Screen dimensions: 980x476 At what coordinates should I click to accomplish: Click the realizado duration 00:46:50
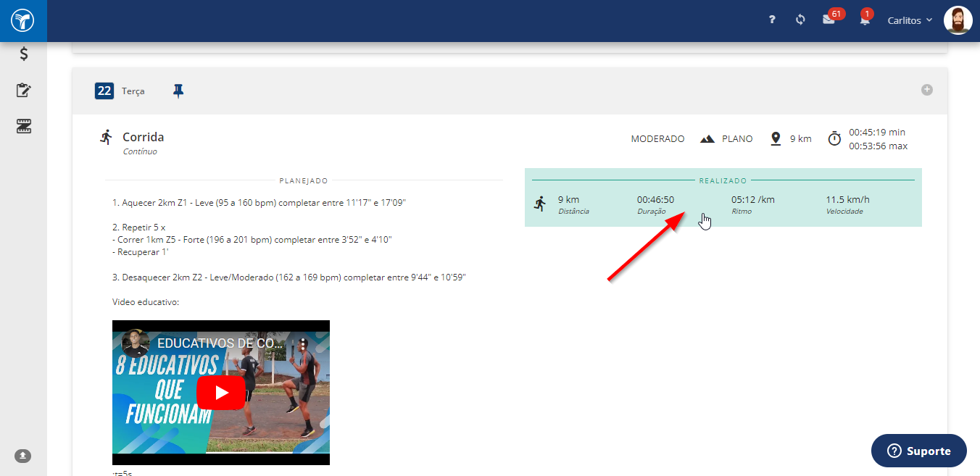pos(656,200)
